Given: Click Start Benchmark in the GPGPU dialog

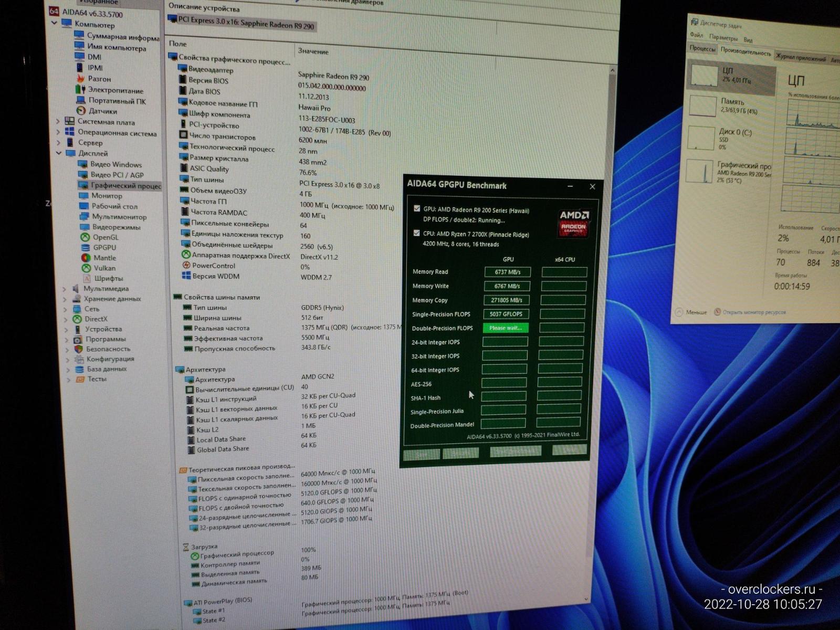Looking at the screenshot, I should click(x=516, y=450).
